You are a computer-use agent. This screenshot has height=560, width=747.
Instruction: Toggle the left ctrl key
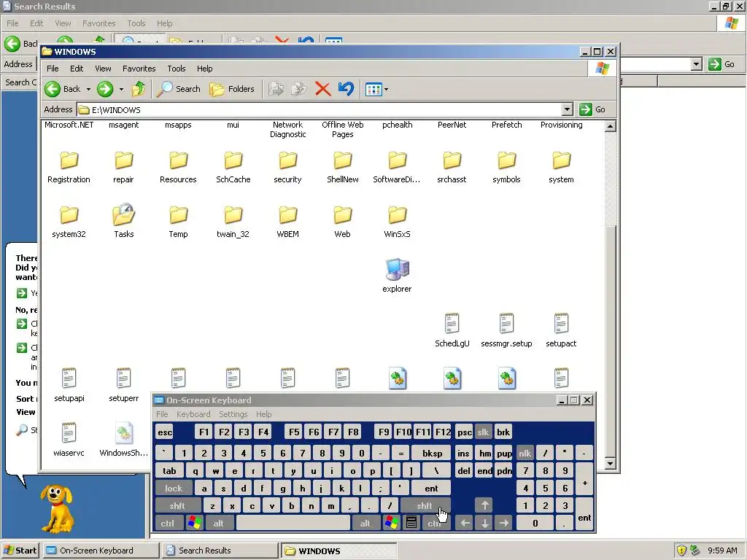[167, 524]
